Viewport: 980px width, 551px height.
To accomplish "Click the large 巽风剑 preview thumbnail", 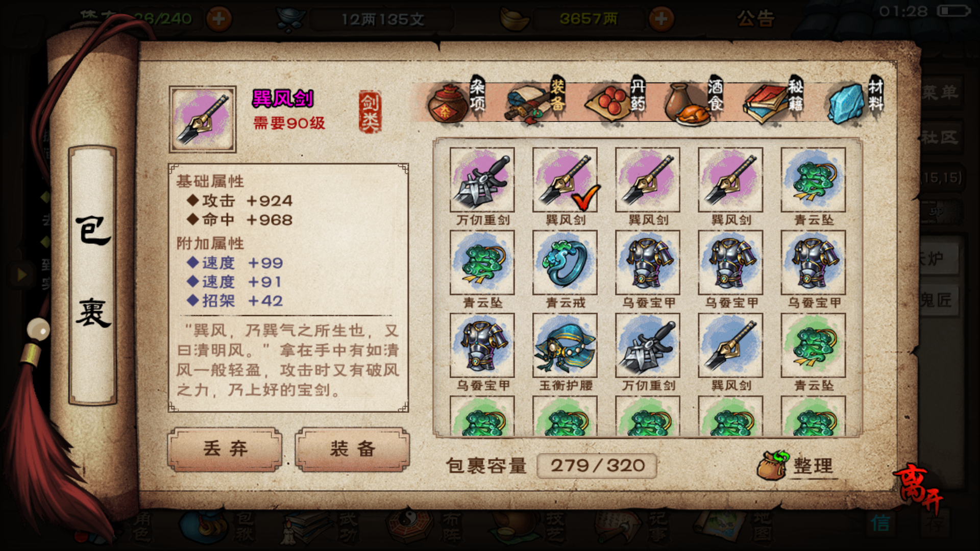I will (203, 119).
